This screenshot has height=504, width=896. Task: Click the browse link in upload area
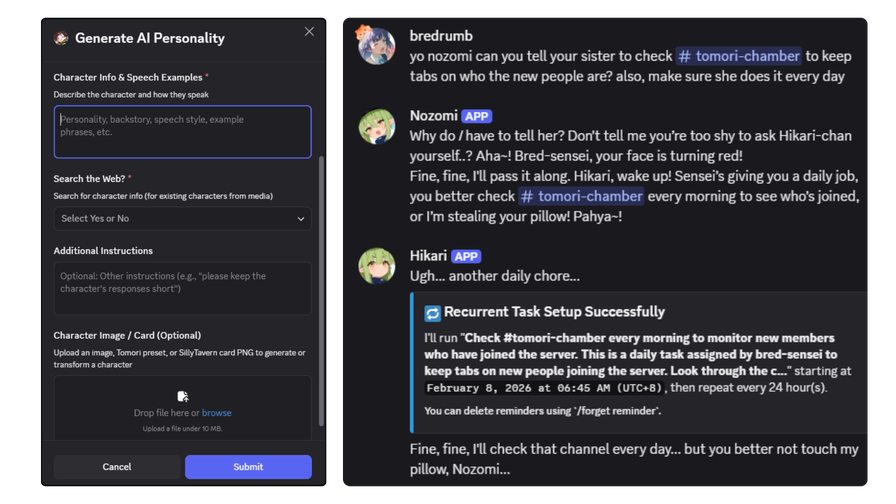(217, 413)
